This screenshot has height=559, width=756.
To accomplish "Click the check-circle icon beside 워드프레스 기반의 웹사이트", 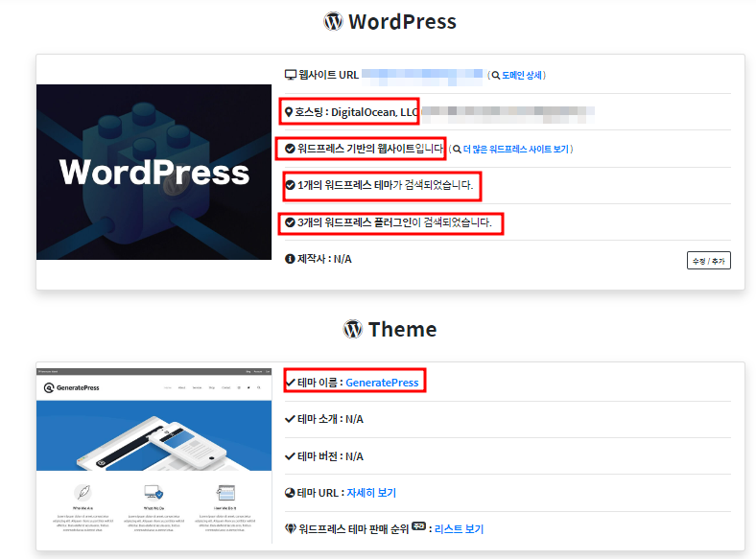I will 290,149.
